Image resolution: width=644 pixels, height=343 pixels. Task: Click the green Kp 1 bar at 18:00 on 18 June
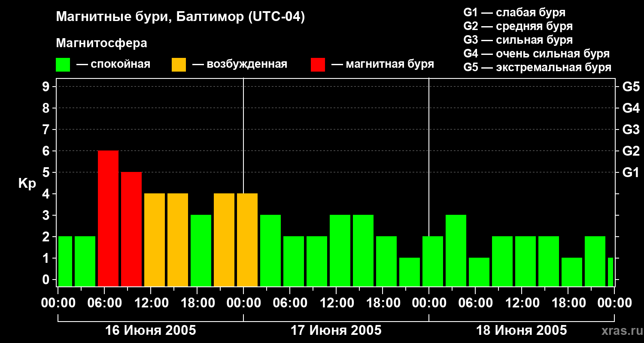click(x=572, y=272)
